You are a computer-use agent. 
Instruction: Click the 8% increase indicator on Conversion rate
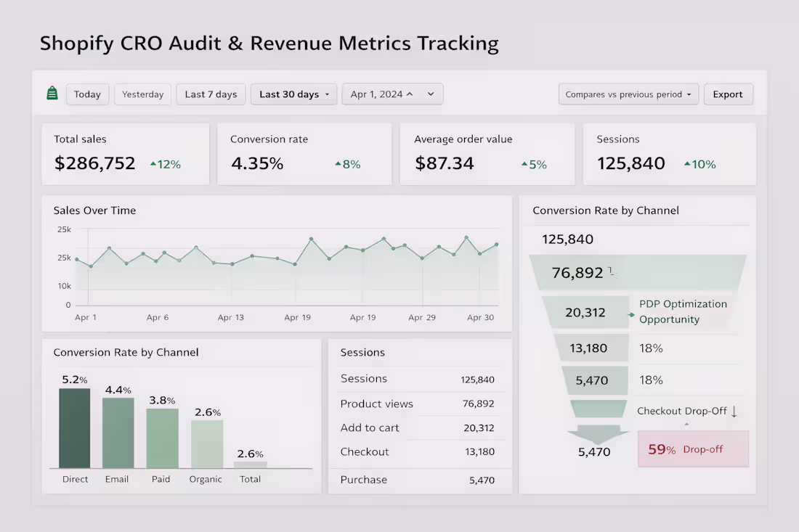(347, 165)
